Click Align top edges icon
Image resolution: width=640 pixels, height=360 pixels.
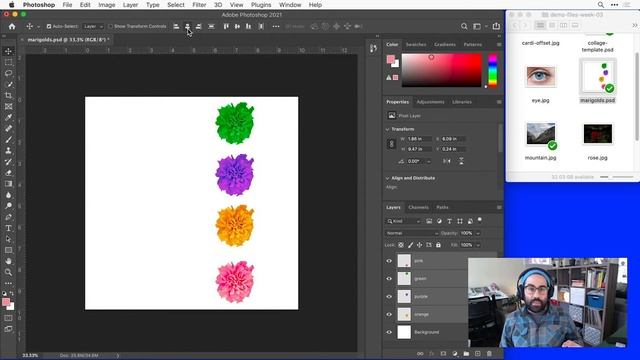point(226,26)
